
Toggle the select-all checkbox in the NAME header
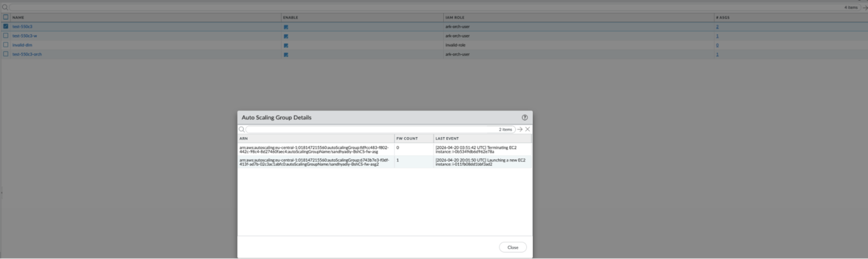coord(6,17)
